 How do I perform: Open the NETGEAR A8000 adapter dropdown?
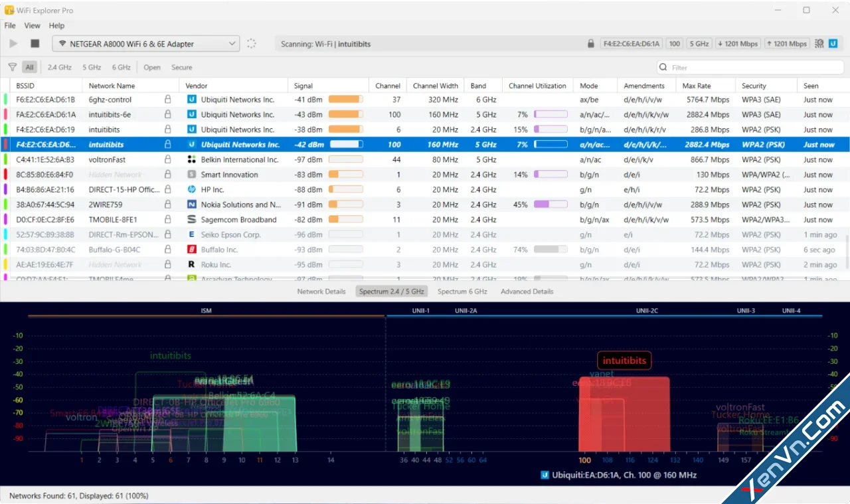pos(145,44)
